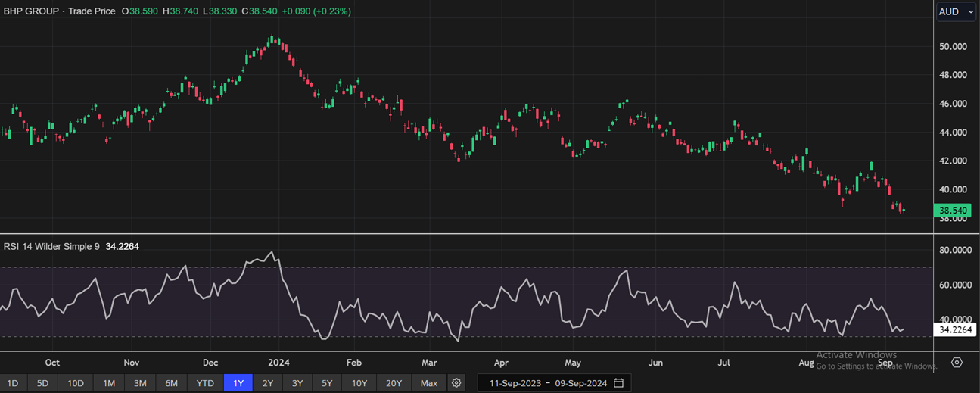
Task: Select the 10D time range
Action: [76, 383]
